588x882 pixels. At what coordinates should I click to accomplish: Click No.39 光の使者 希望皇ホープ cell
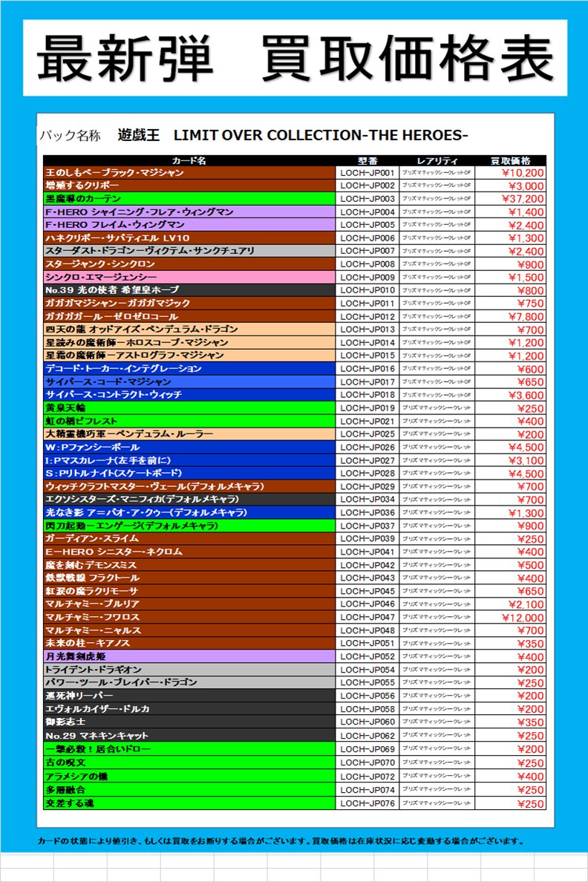click(x=189, y=290)
